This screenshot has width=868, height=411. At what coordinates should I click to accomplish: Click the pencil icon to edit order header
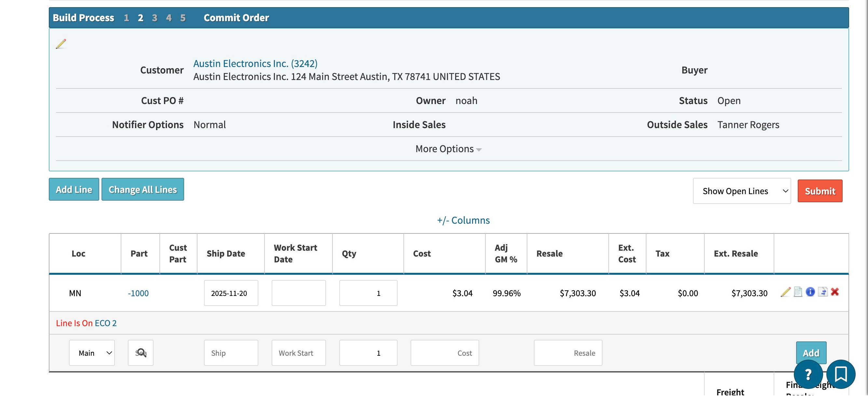point(61,44)
